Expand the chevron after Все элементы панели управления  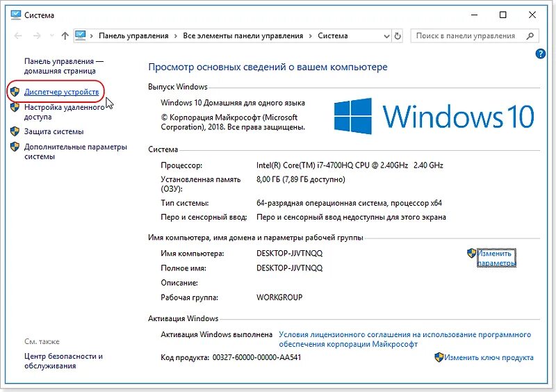pyautogui.click(x=311, y=36)
